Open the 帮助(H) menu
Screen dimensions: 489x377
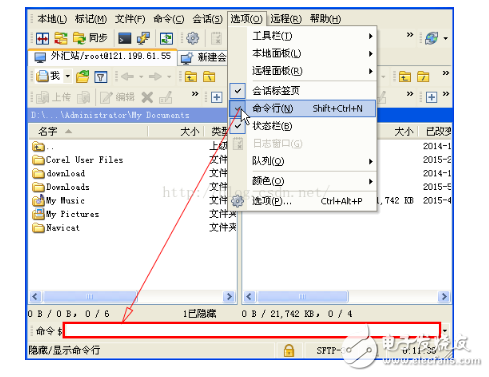click(325, 19)
